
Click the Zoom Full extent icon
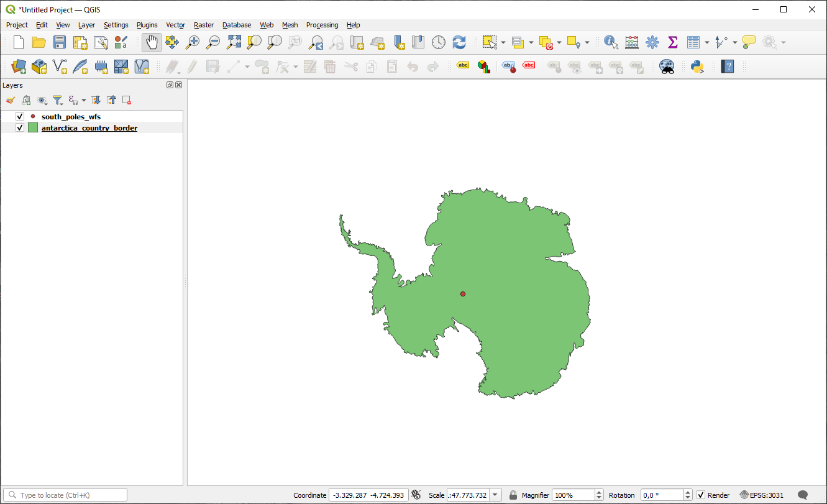click(234, 42)
